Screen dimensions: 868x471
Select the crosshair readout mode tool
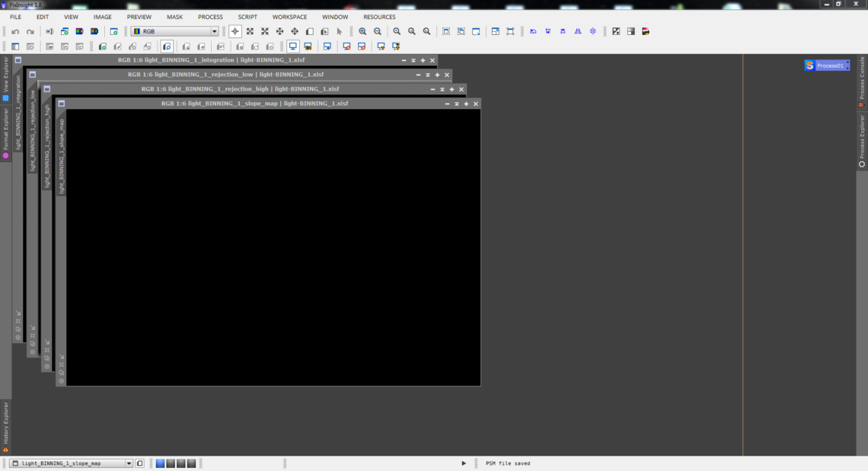tap(235, 32)
